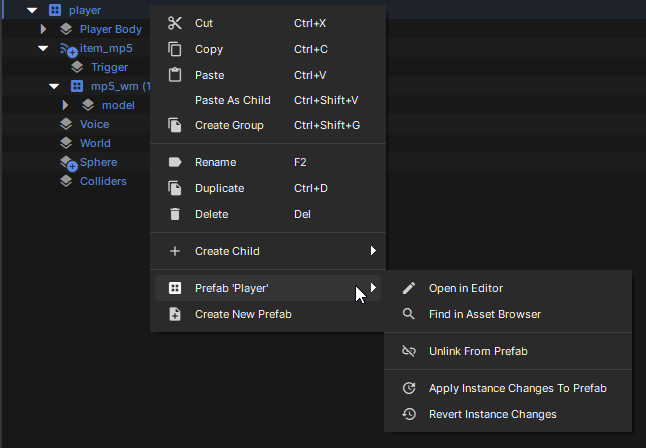Click the Revert Instance Changes icon

408,414
